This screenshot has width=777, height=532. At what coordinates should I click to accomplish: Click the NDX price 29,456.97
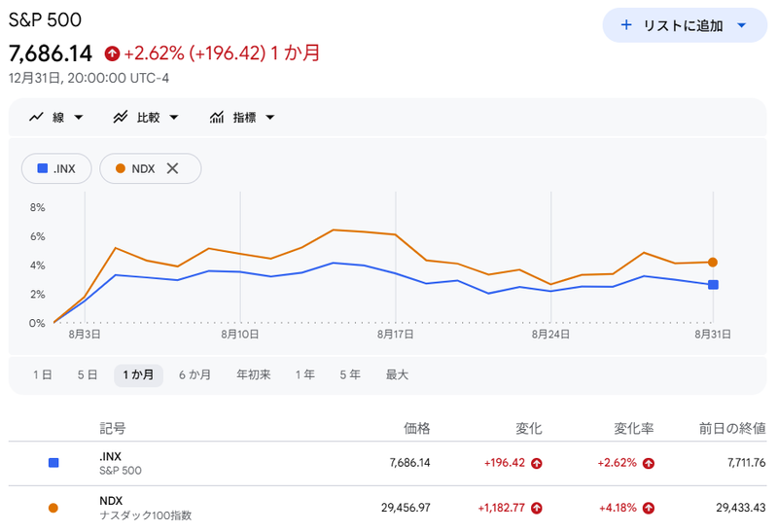(406, 508)
